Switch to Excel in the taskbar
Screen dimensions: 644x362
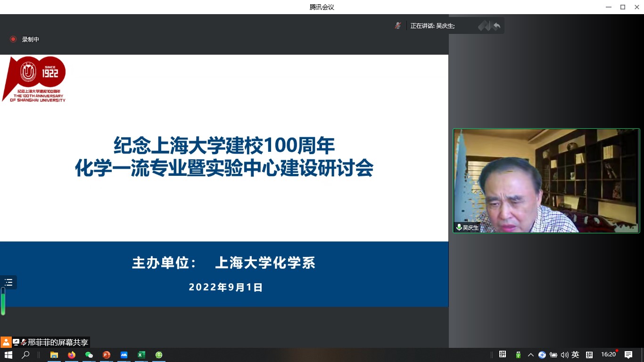pyautogui.click(x=141, y=355)
